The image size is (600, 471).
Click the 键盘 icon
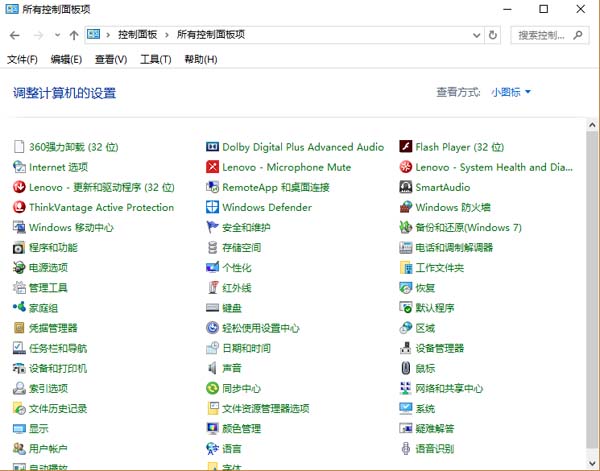pos(212,308)
